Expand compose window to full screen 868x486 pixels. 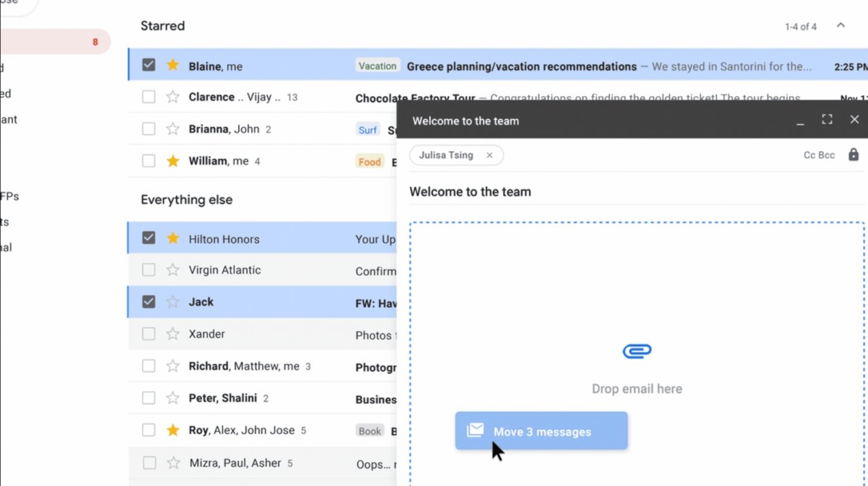pos(827,120)
